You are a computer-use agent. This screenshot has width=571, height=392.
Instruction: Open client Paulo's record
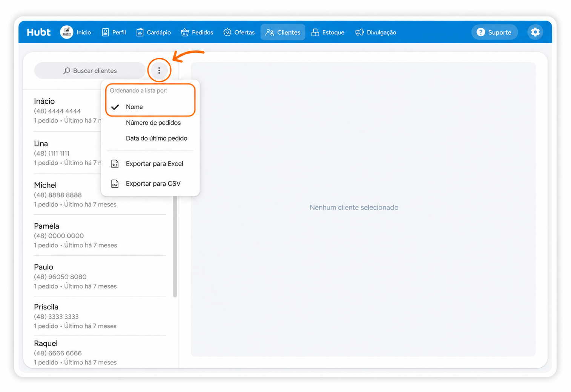coord(100,276)
